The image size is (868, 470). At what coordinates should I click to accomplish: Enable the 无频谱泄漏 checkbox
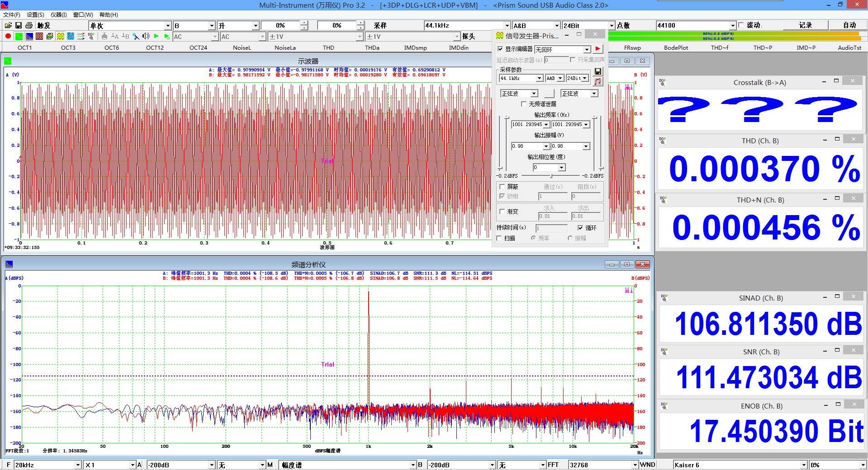click(x=524, y=104)
